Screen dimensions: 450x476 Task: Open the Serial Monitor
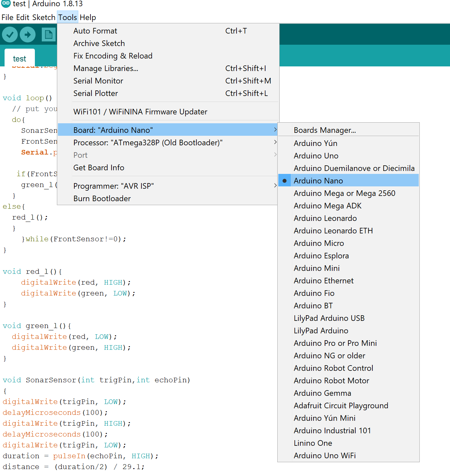(x=168, y=81)
